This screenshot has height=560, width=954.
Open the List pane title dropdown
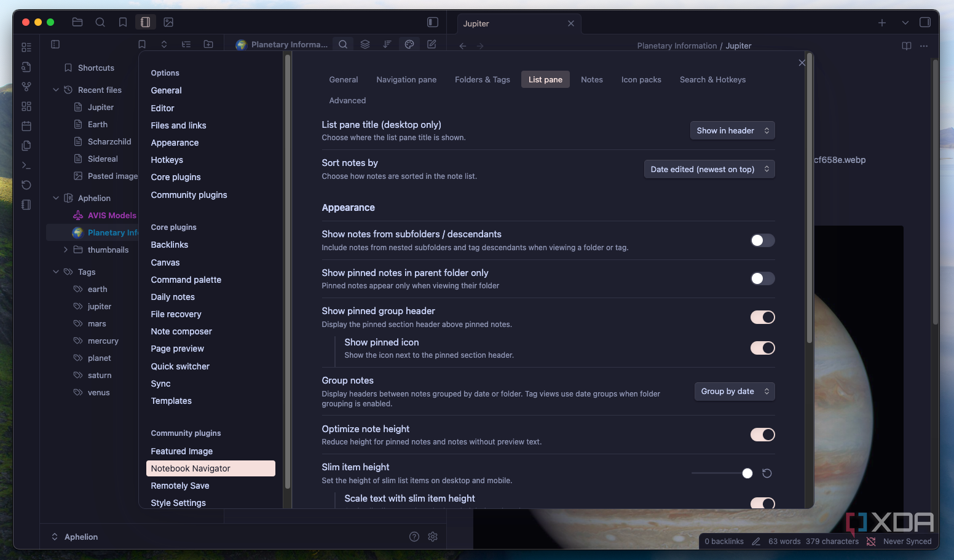(733, 130)
